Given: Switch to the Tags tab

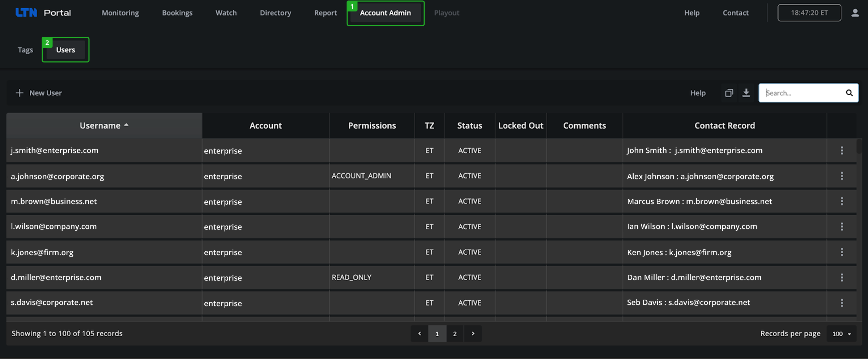Looking at the screenshot, I should coord(25,50).
